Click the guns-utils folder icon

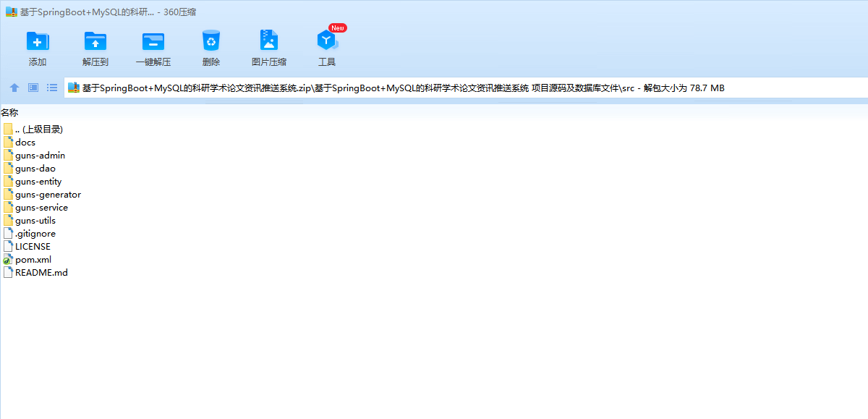pos(8,220)
